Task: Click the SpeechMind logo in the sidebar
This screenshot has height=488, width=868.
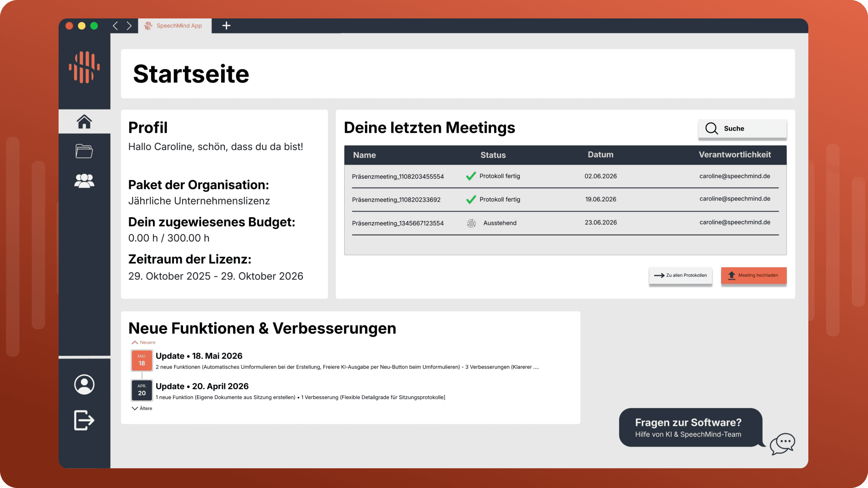Action: [x=84, y=67]
